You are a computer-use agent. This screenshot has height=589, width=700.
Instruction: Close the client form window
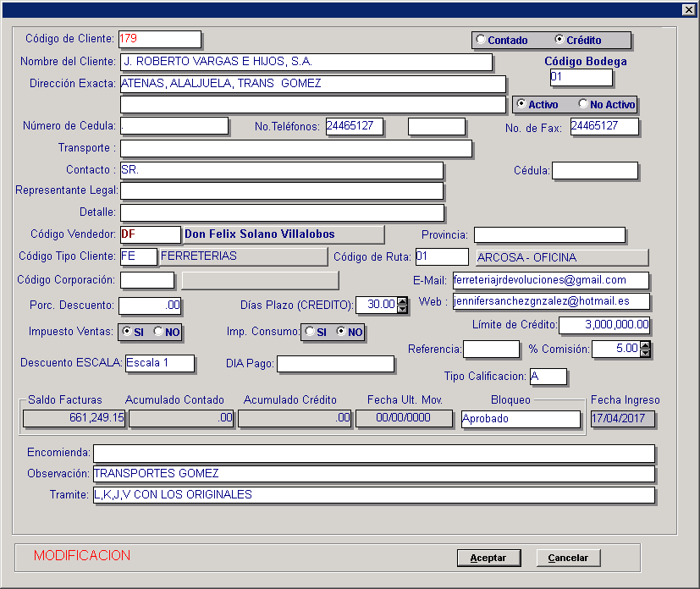point(688,10)
